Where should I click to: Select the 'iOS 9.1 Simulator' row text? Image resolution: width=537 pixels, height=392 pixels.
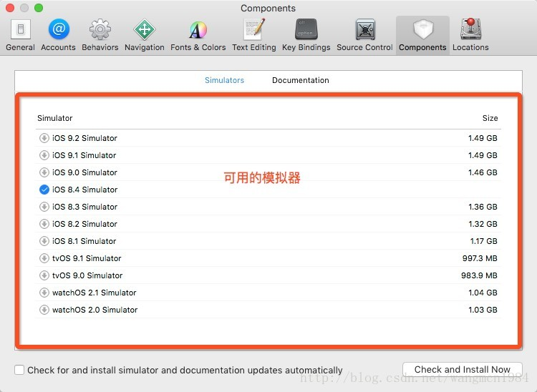coord(84,155)
